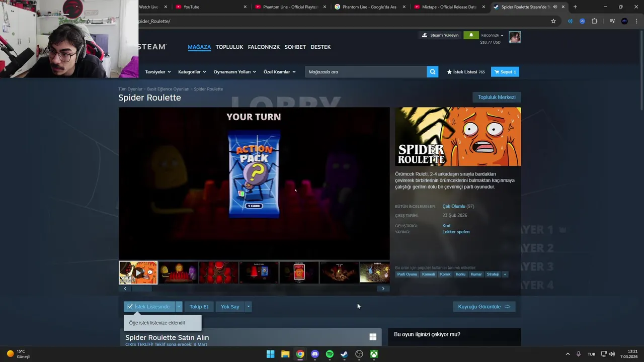Click the screenshot strip scrollbar handle
644x362 pixels.
pos(141,289)
